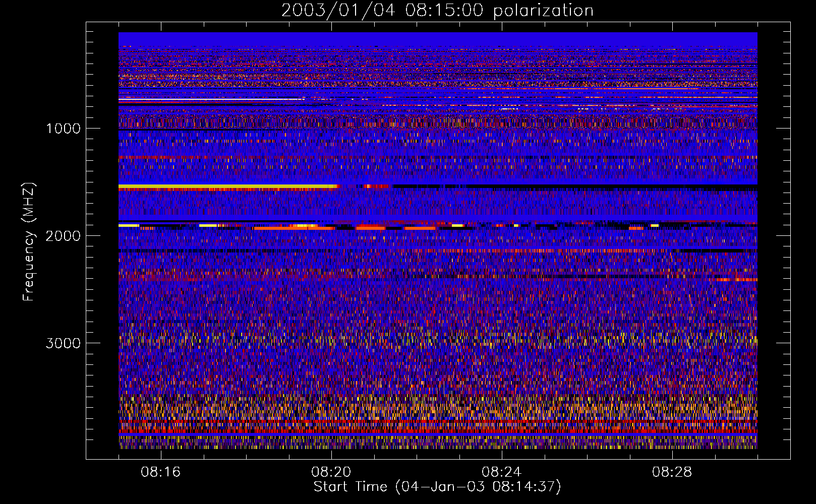Click the '08:20' time tick label
Image resolution: width=816 pixels, height=504 pixels.
(x=331, y=472)
